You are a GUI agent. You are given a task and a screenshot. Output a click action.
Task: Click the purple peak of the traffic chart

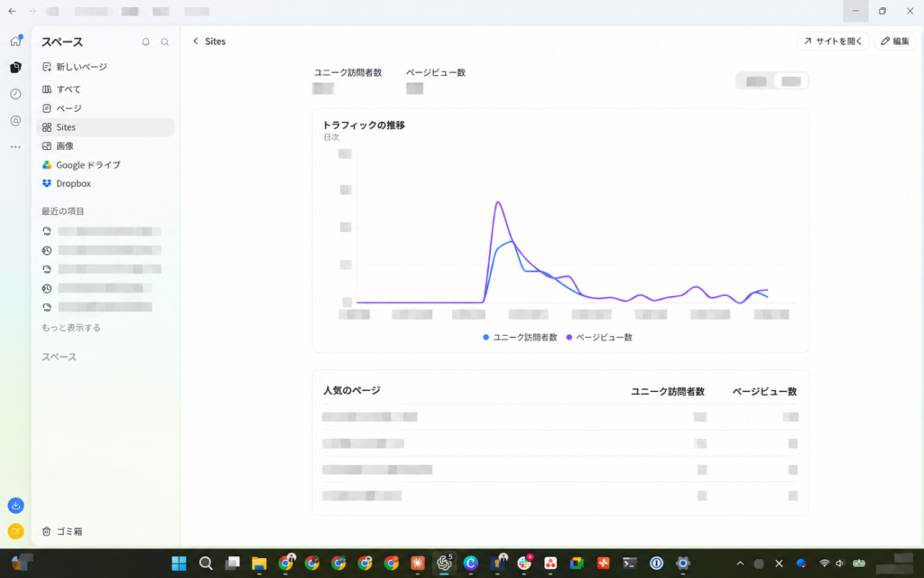point(498,203)
